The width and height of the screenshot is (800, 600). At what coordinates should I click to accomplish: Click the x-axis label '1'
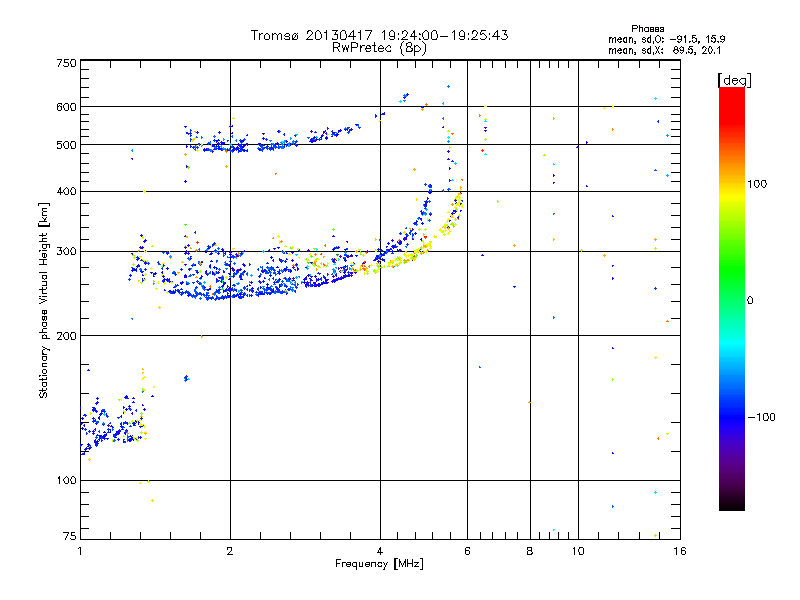pyautogui.click(x=80, y=551)
